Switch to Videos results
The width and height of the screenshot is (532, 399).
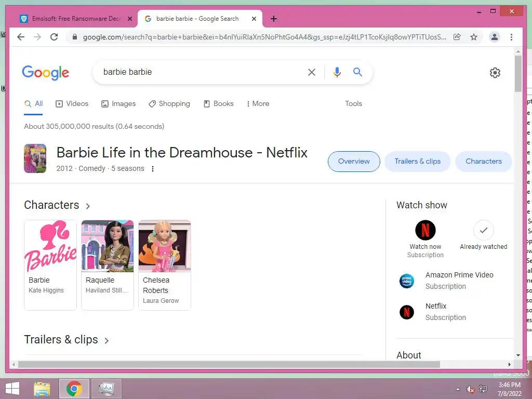tap(72, 104)
